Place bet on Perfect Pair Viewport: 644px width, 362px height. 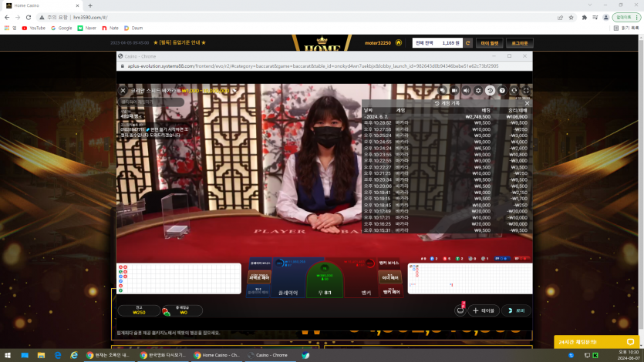click(259, 277)
